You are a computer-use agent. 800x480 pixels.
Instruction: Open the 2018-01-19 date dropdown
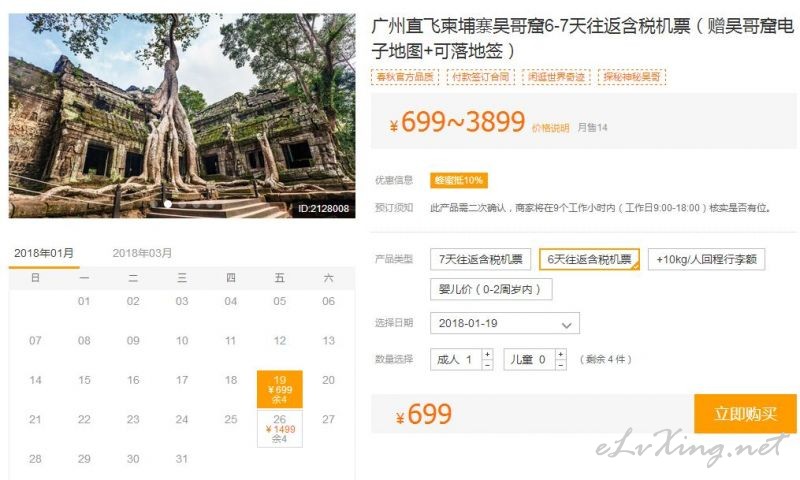coord(505,323)
